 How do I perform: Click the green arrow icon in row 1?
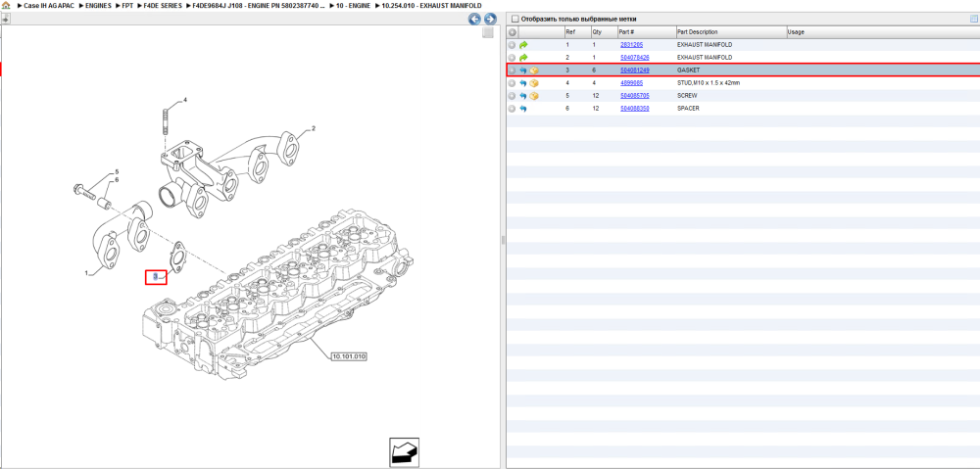tap(523, 45)
